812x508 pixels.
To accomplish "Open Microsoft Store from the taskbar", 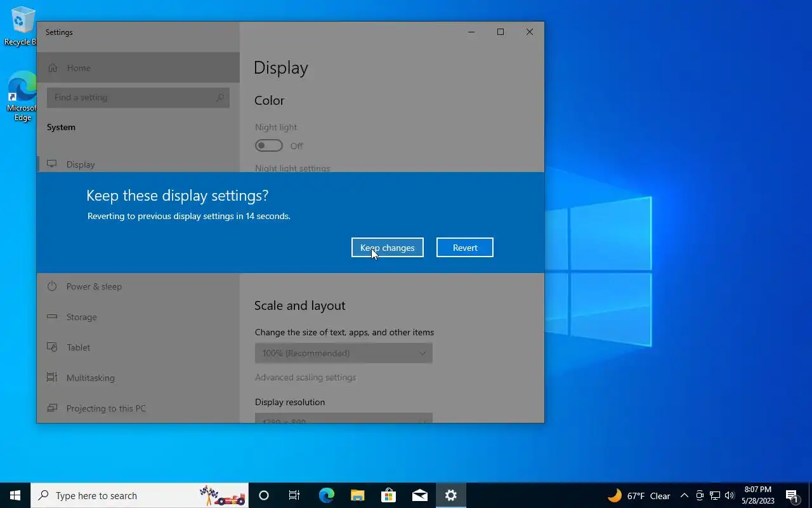I will [388, 495].
